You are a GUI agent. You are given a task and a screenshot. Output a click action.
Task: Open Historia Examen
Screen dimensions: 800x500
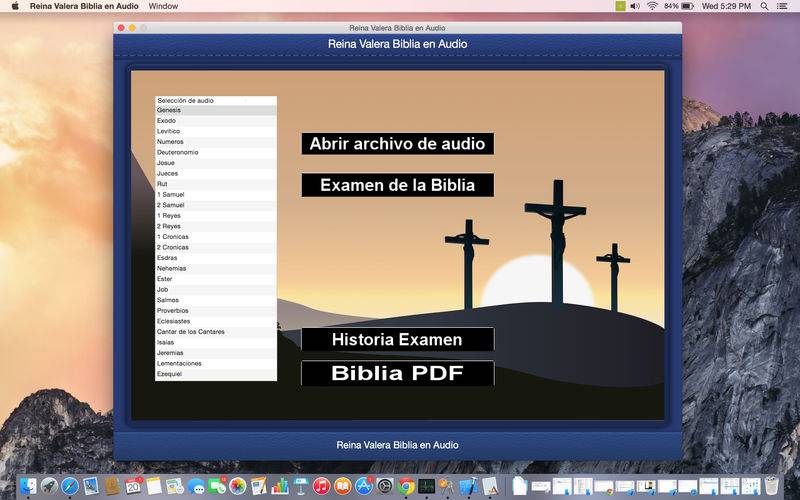(397, 339)
